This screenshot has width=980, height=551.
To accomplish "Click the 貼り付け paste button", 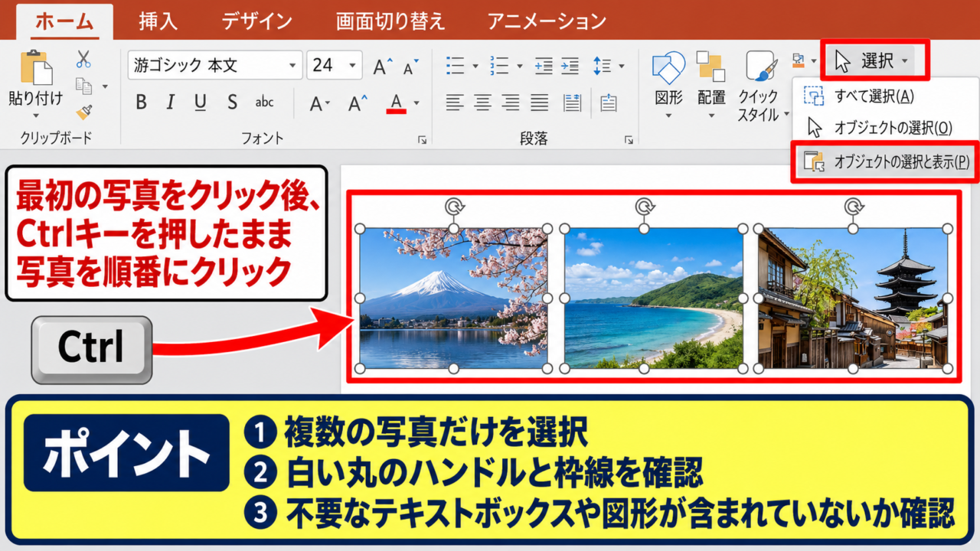I will 36,83.
